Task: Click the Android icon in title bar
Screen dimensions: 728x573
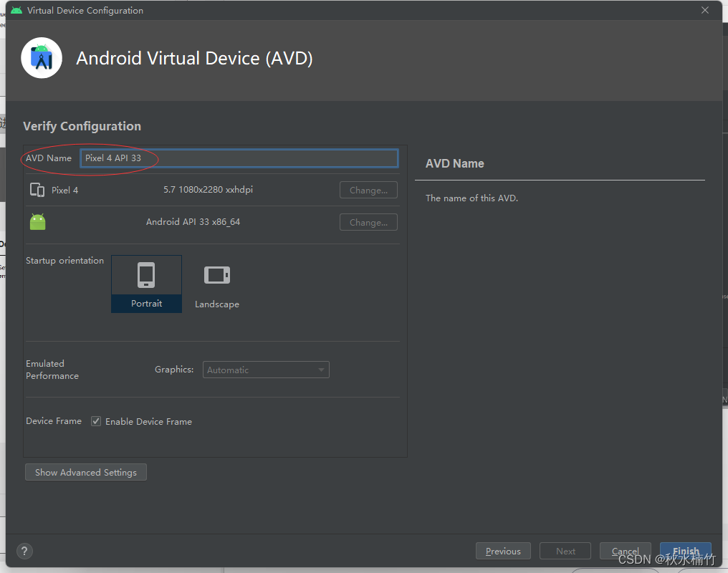Action: click(16, 10)
